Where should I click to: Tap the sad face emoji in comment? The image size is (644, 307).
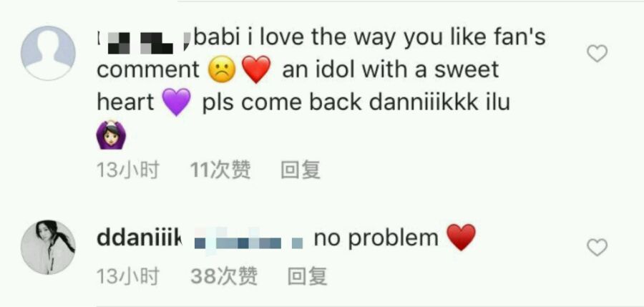click(223, 70)
